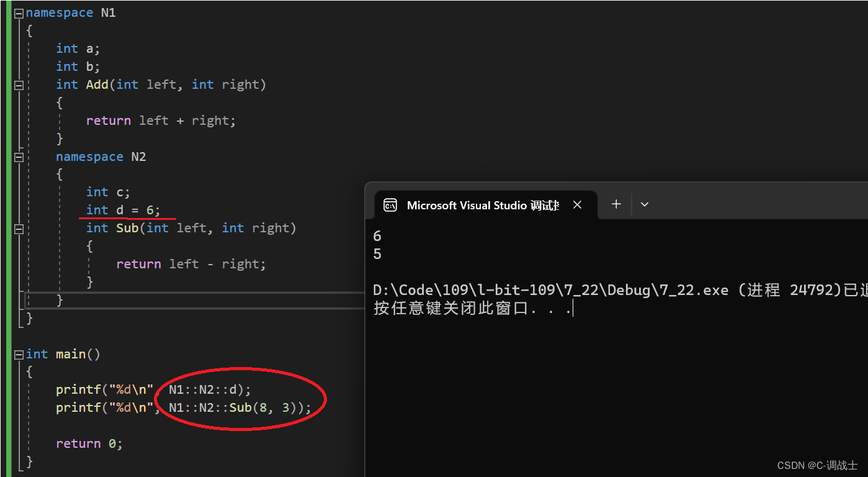Collapse the namespace N1 block
The width and height of the screenshot is (868, 477).
(19, 13)
